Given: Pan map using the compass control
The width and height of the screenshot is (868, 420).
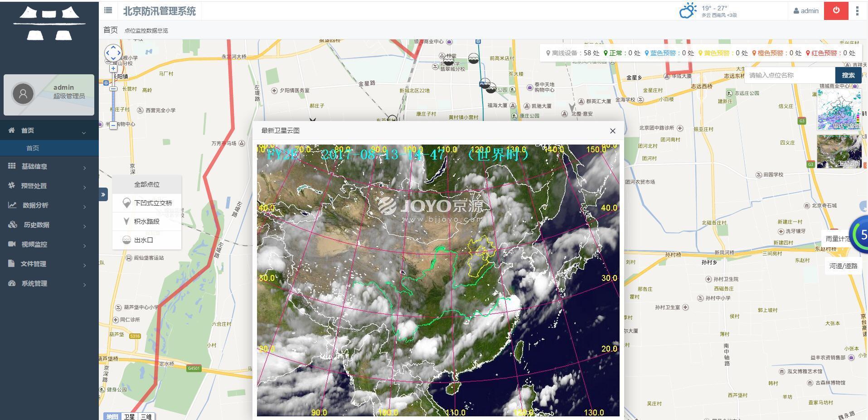Looking at the screenshot, I should pos(113,53).
